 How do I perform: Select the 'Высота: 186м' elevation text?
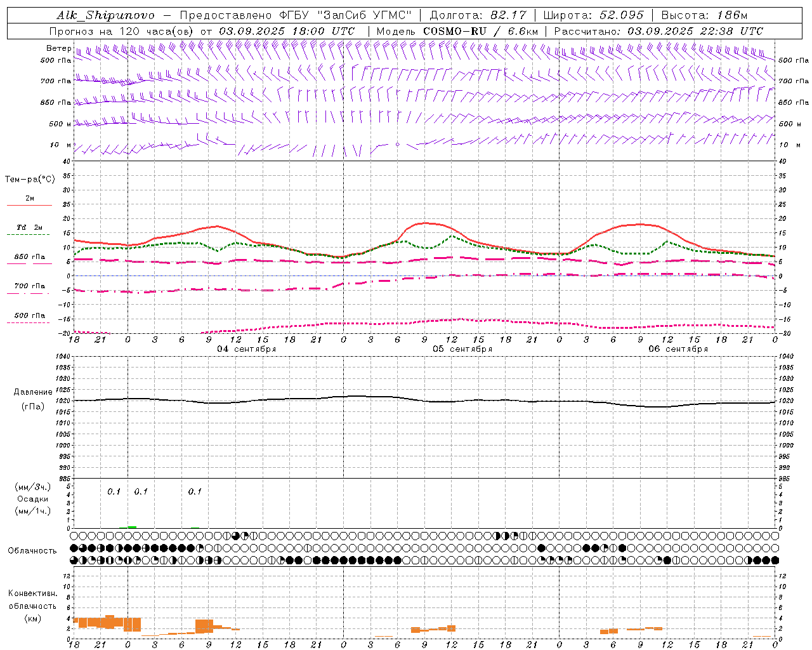[704, 15]
